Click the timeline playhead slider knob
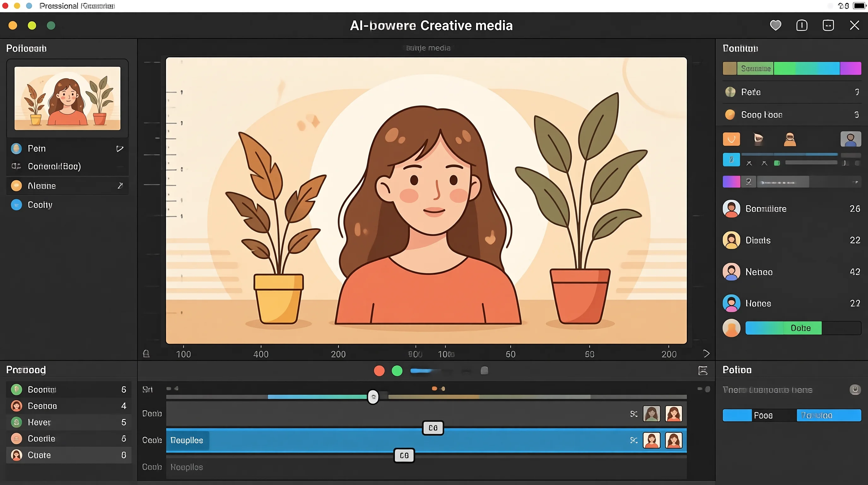The height and width of the screenshot is (485, 868). (373, 397)
